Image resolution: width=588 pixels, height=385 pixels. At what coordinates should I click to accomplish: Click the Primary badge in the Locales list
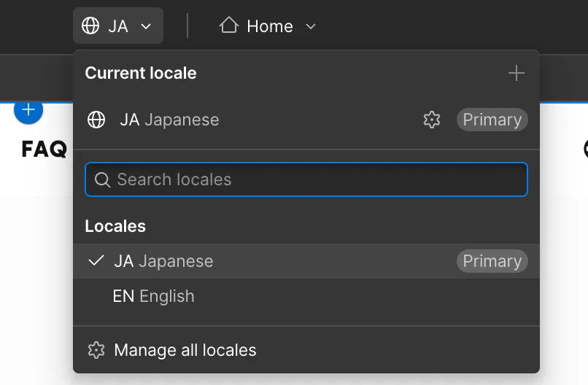point(492,261)
